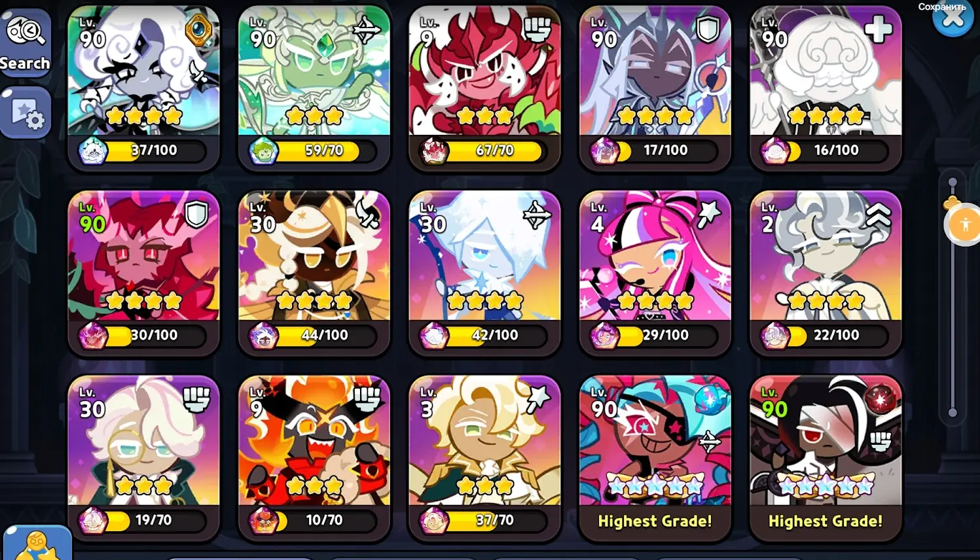This screenshot has width=980, height=560.
Task: Select the white-haired cookie with 37/100 soulstones
Action: pyautogui.click(x=143, y=89)
